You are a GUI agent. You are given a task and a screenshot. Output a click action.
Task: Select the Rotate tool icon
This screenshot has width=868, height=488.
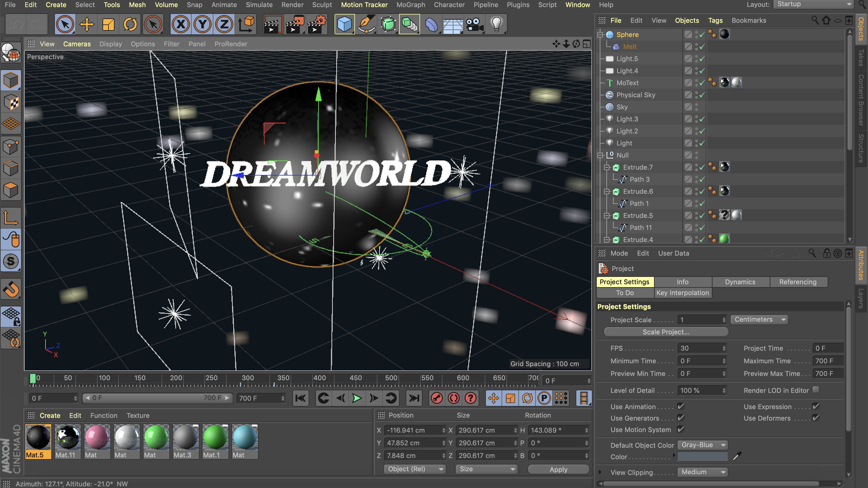[x=130, y=24]
